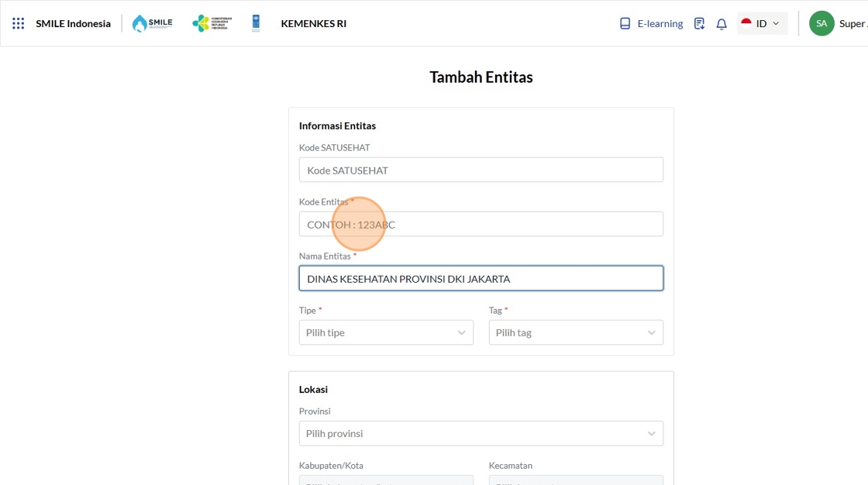Click the Nama Entitas text field
The height and width of the screenshot is (485, 868).
point(480,278)
